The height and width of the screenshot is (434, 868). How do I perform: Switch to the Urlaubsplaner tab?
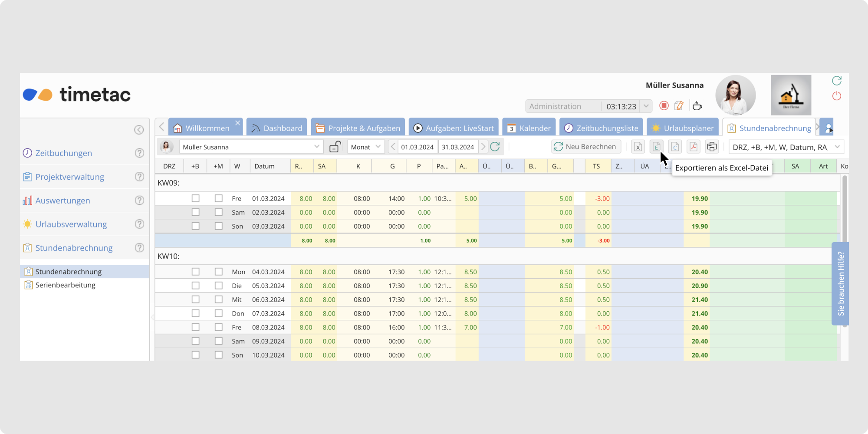683,128
